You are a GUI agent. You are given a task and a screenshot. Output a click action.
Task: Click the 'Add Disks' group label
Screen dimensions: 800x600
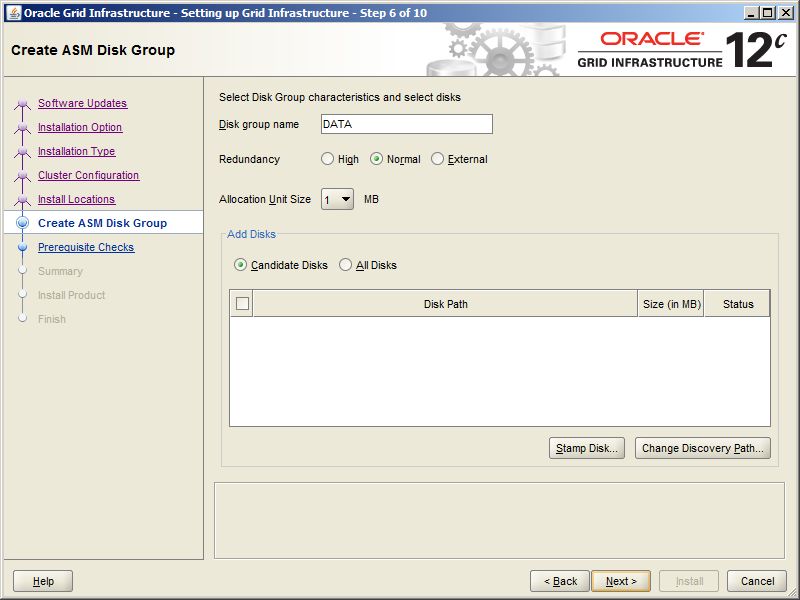(252, 234)
